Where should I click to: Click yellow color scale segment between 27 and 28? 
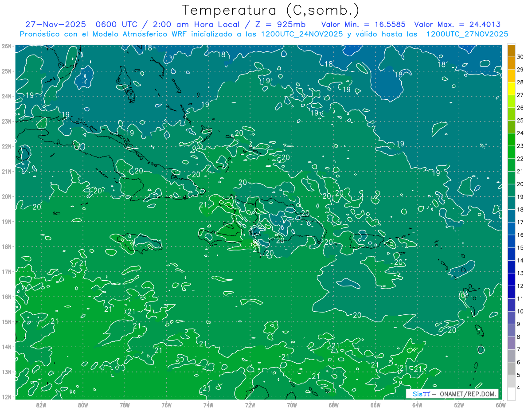coord(511,89)
